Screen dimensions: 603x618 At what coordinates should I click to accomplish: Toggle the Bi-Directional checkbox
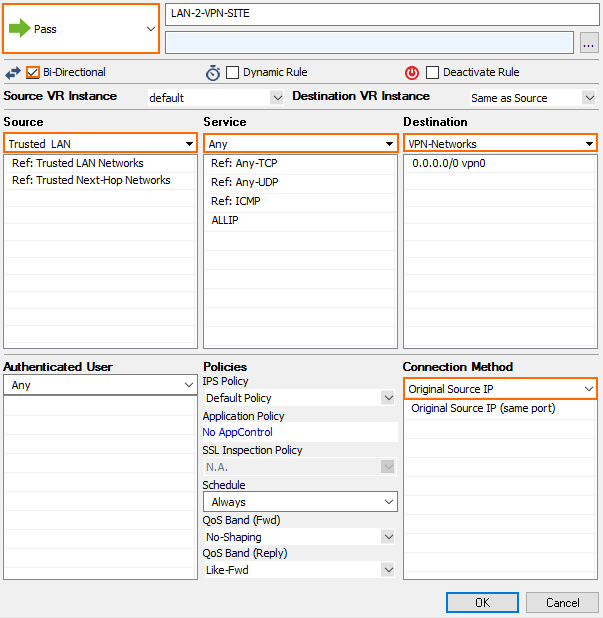tap(33, 73)
